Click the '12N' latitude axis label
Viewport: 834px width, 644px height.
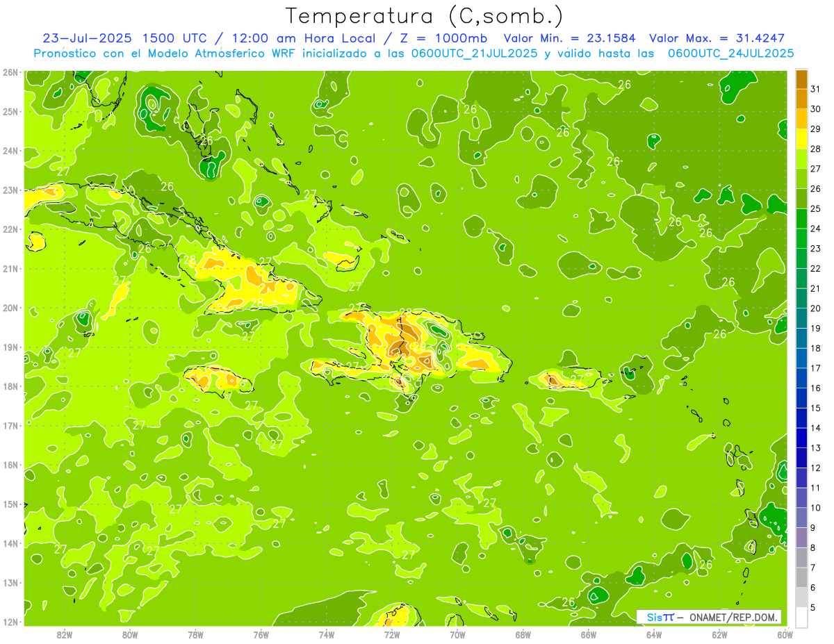point(10,622)
